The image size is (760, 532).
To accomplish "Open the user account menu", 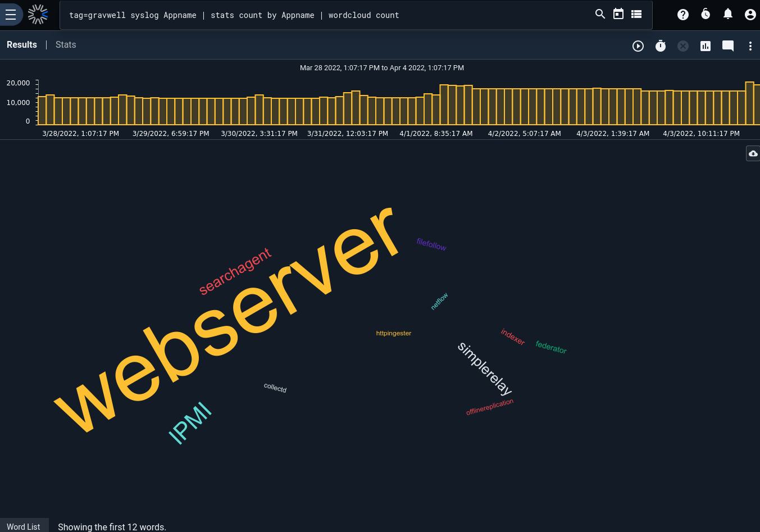I will [750, 15].
